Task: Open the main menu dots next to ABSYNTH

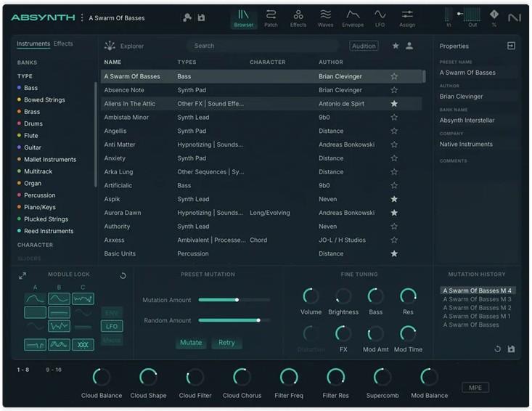Action: (x=82, y=17)
